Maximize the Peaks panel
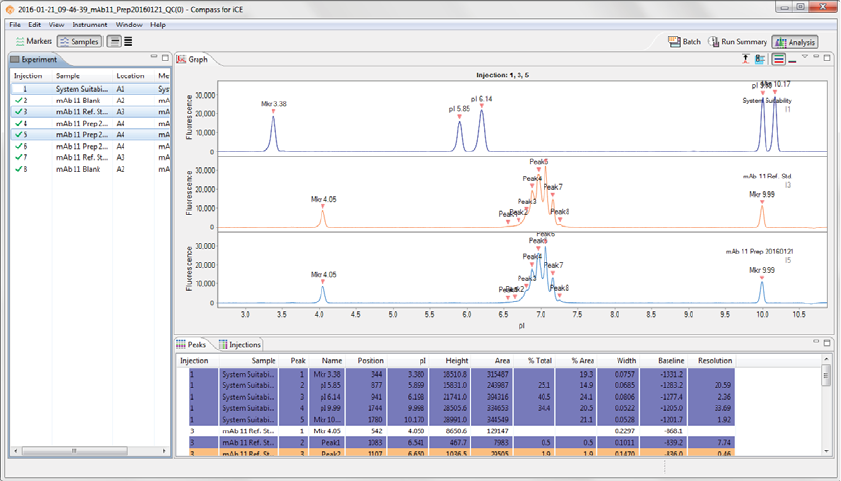Screen dimensions: 841x481 827,344
